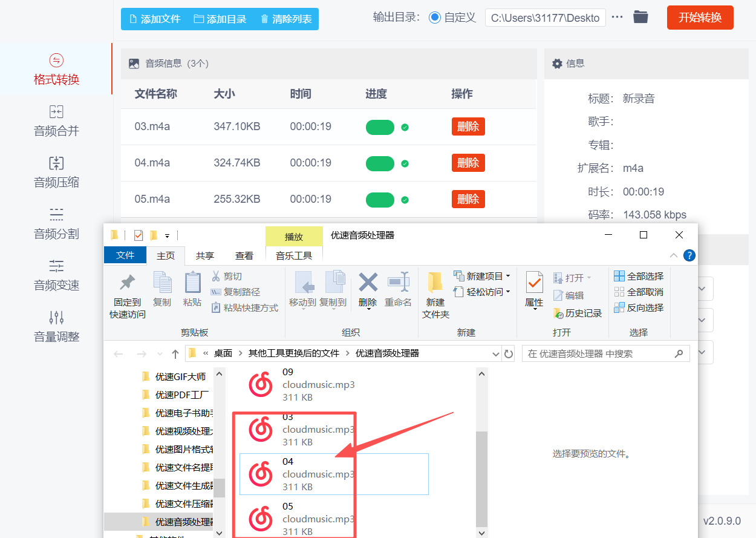Click the progress bar of 03.m4a
The width and height of the screenshot is (756, 538).
(380, 127)
